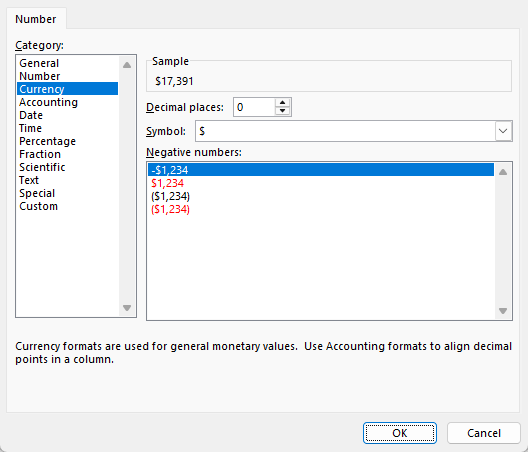
Task: Focus the Decimal places input field
Action: click(254, 107)
